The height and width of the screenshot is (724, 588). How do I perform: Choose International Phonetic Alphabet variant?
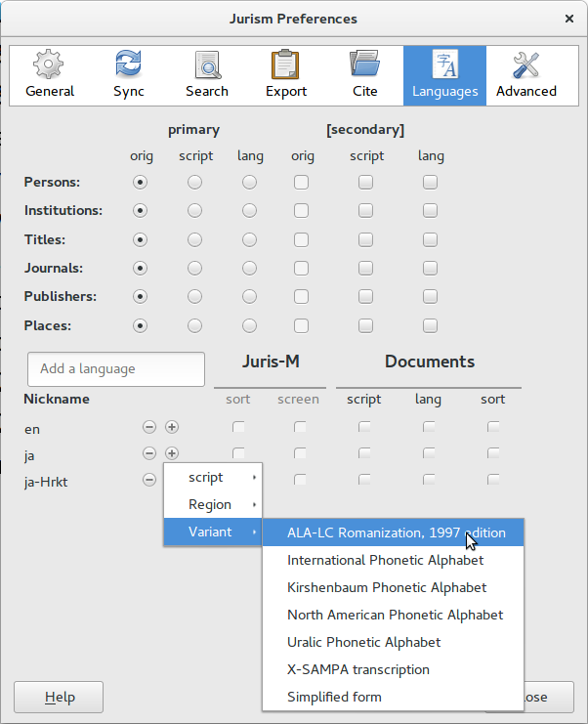click(394, 560)
